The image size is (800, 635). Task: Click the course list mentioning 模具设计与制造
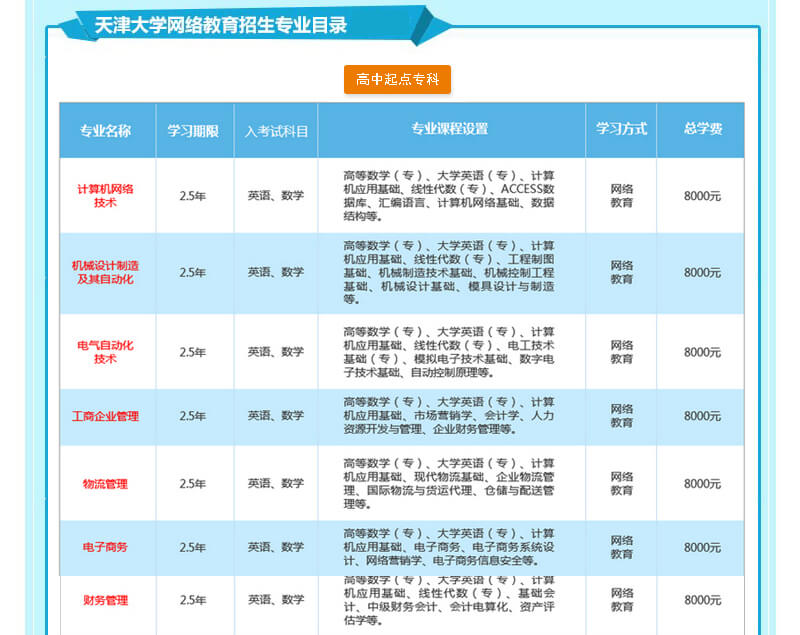pos(449,272)
